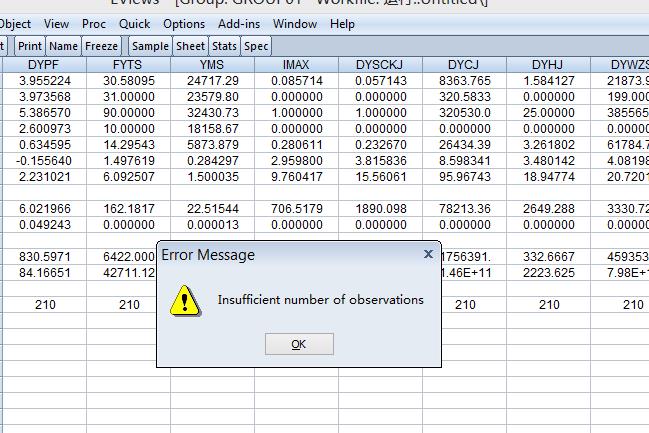The width and height of the screenshot is (649, 433).
Task: Click cell value 90.00000
Action: [129, 113]
